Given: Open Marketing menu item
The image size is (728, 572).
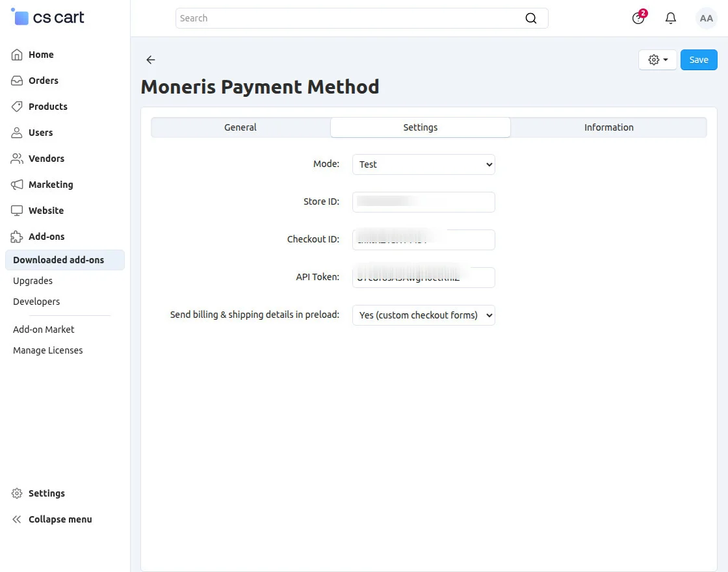Looking at the screenshot, I should point(51,185).
